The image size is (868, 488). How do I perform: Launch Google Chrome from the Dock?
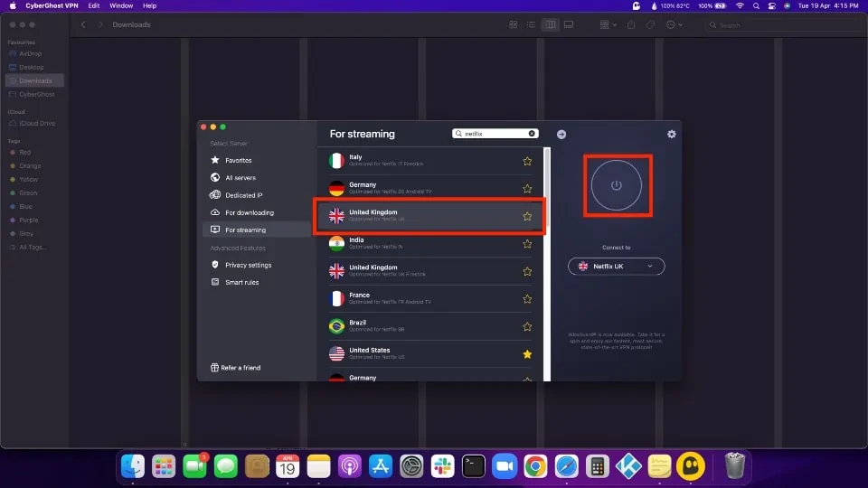(535, 466)
